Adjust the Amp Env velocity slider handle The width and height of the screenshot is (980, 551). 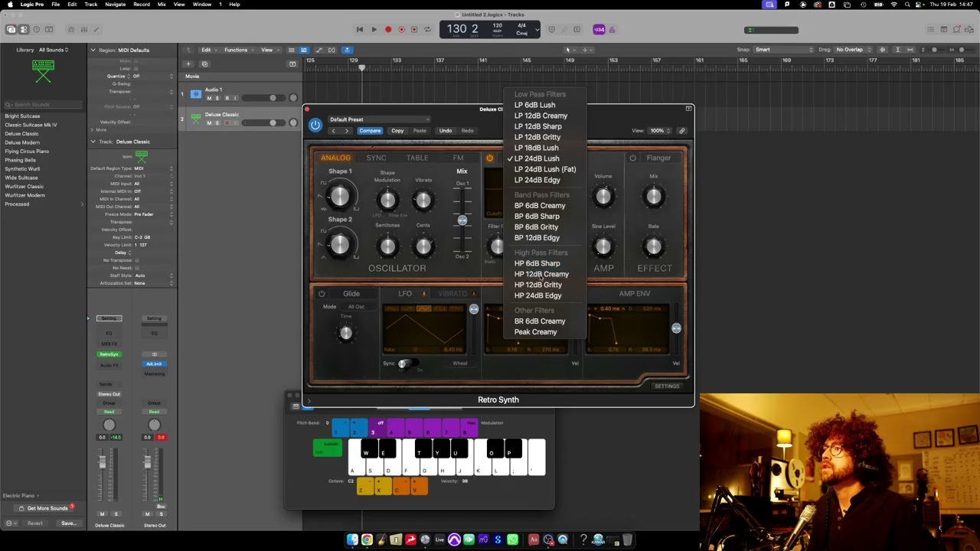pyautogui.click(x=676, y=328)
